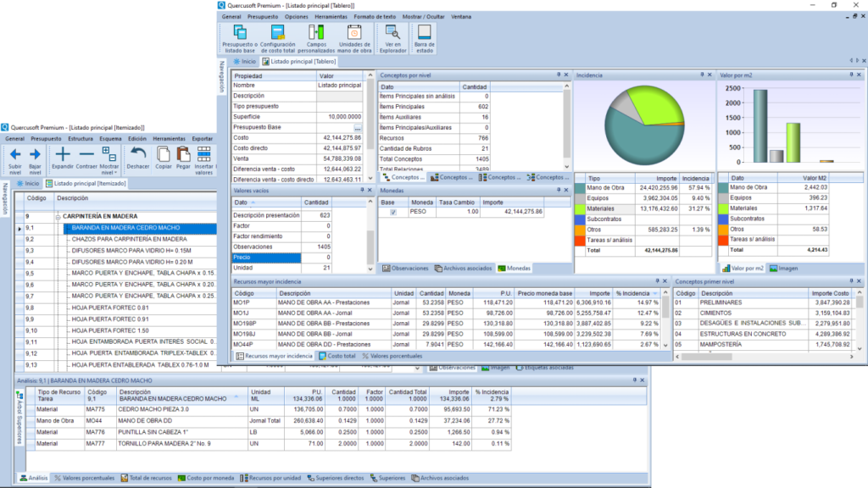The image size is (868, 488).
Task: Pin the Monedas panel
Action: coord(558,191)
